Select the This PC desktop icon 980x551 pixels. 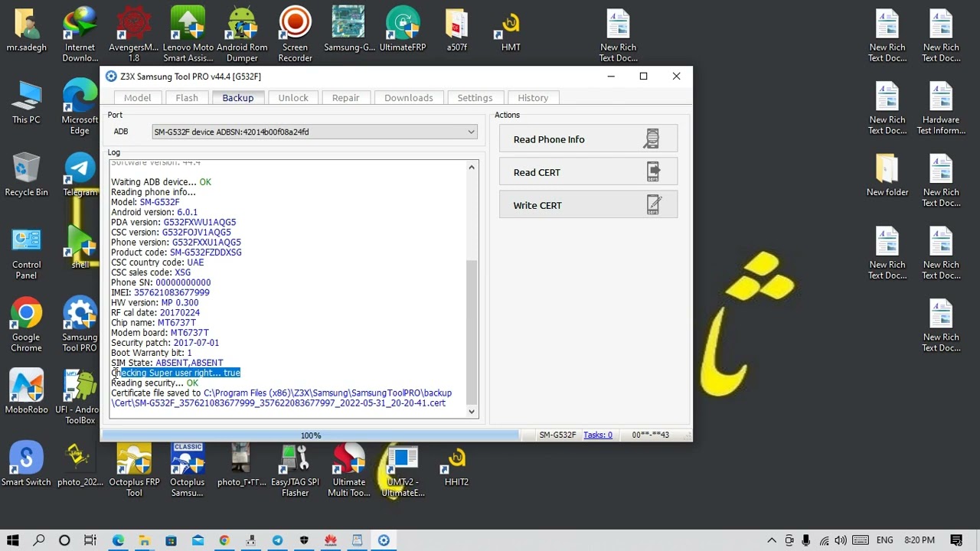[26, 103]
